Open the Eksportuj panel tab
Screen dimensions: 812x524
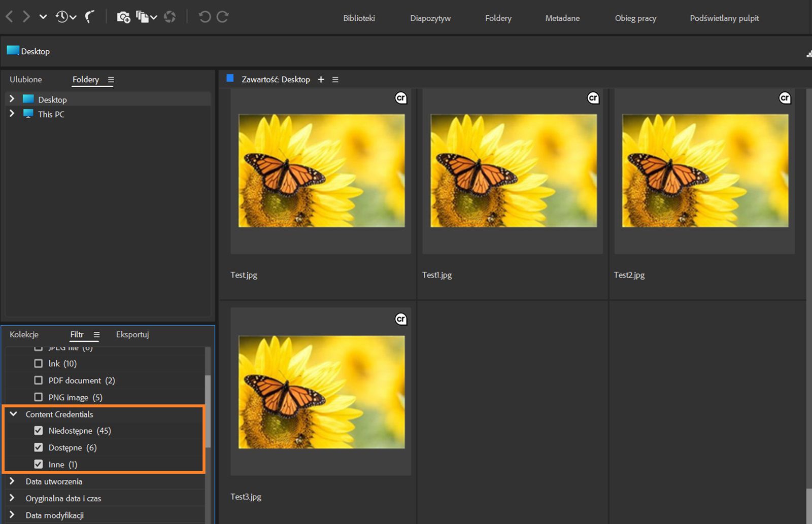132,334
